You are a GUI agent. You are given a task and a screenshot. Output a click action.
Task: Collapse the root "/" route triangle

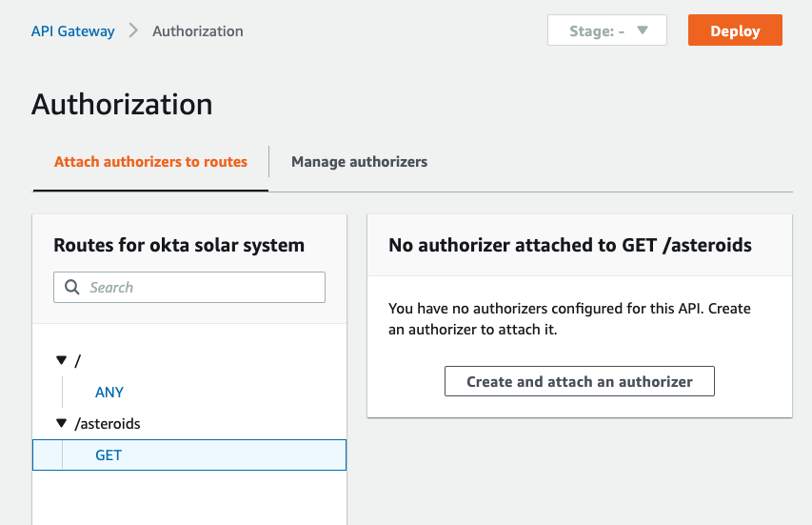pos(62,360)
